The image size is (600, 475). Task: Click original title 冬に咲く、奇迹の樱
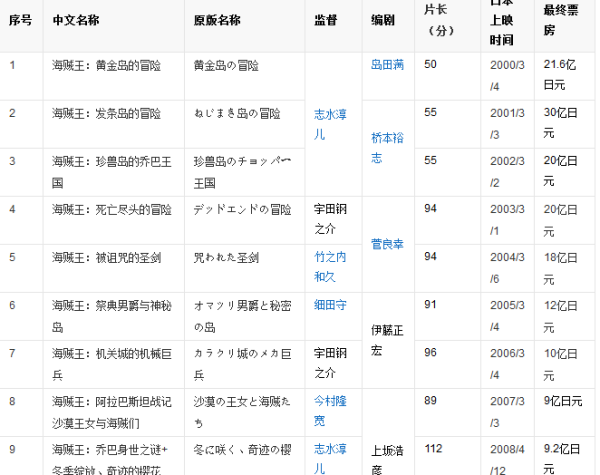click(242, 449)
